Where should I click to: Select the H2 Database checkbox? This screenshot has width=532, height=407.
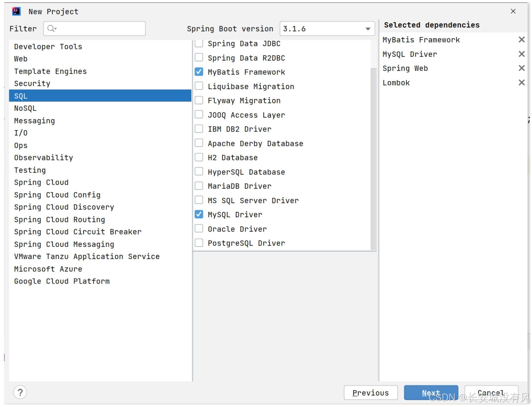pos(199,158)
